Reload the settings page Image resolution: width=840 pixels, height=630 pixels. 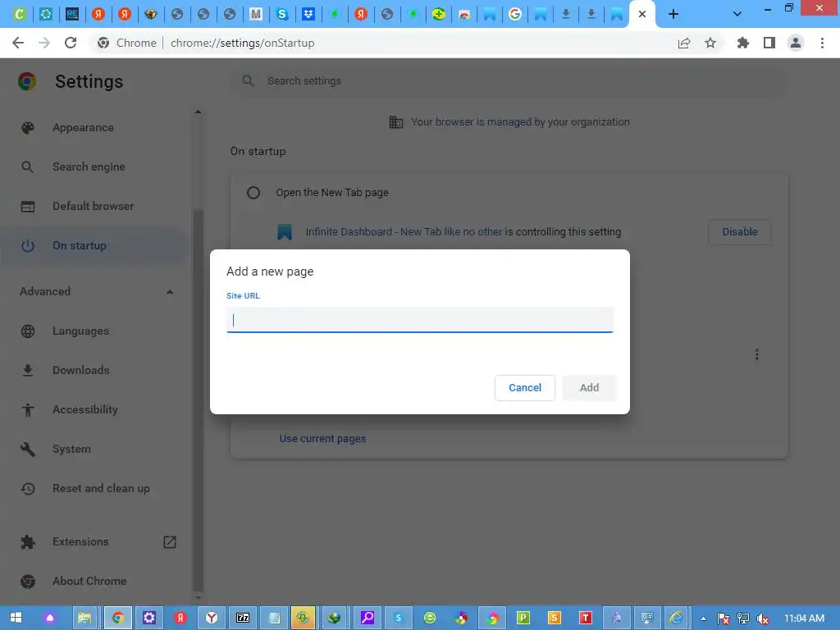[x=71, y=43]
